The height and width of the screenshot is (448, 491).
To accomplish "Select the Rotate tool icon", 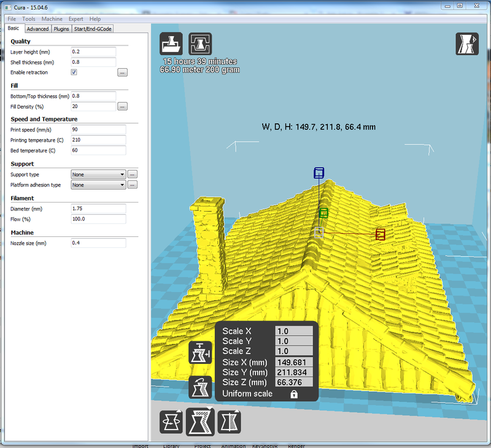I will coord(171,422).
